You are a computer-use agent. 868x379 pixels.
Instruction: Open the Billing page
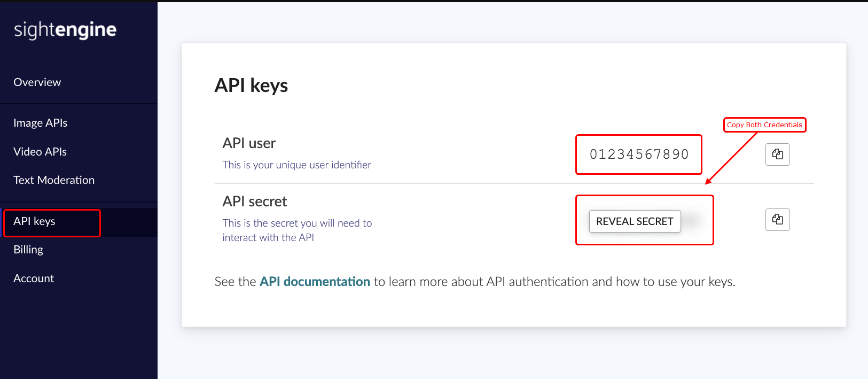(x=28, y=250)
